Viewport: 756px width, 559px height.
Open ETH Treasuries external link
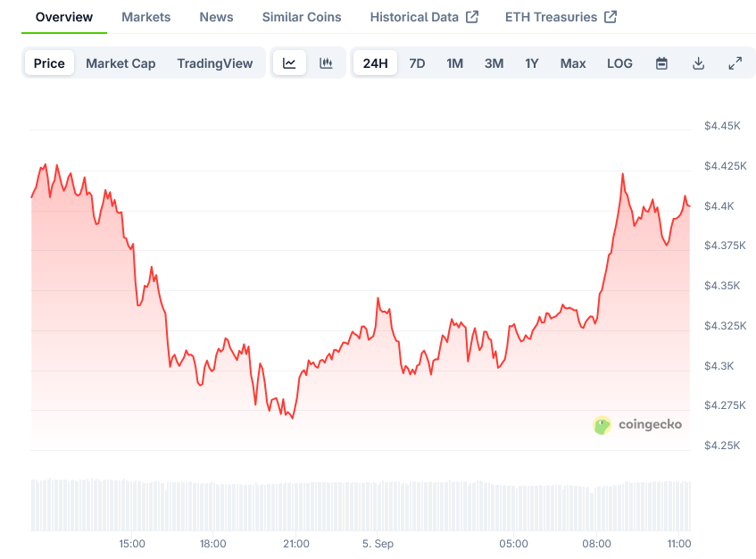point(561,17)
